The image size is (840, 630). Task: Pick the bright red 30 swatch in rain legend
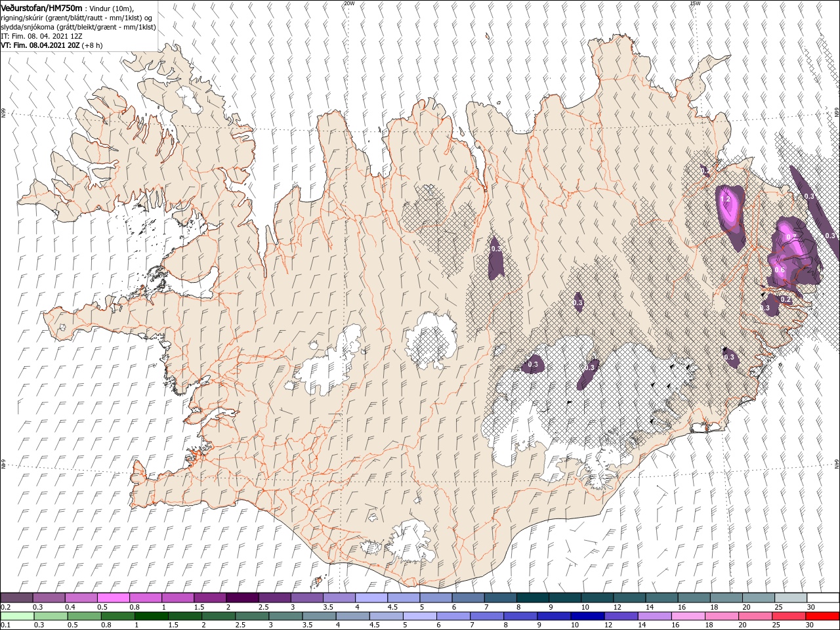[x=822, y=616]
